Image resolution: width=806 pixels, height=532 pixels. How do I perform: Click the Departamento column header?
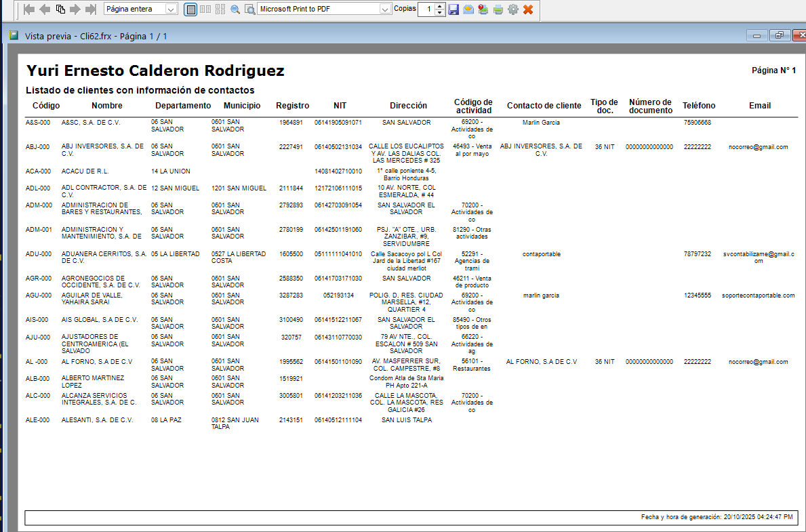[183, 105]
